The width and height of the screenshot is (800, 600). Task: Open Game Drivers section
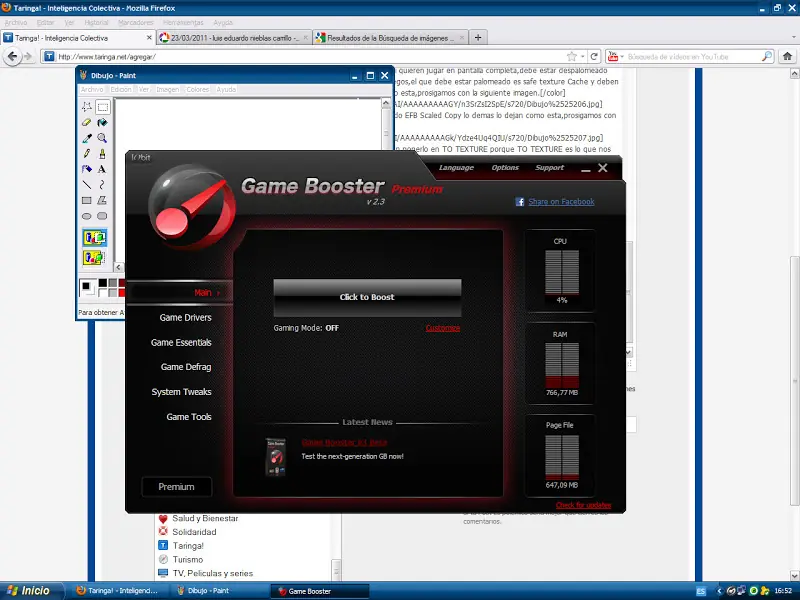pyautogui.click(x=185, y=317)
